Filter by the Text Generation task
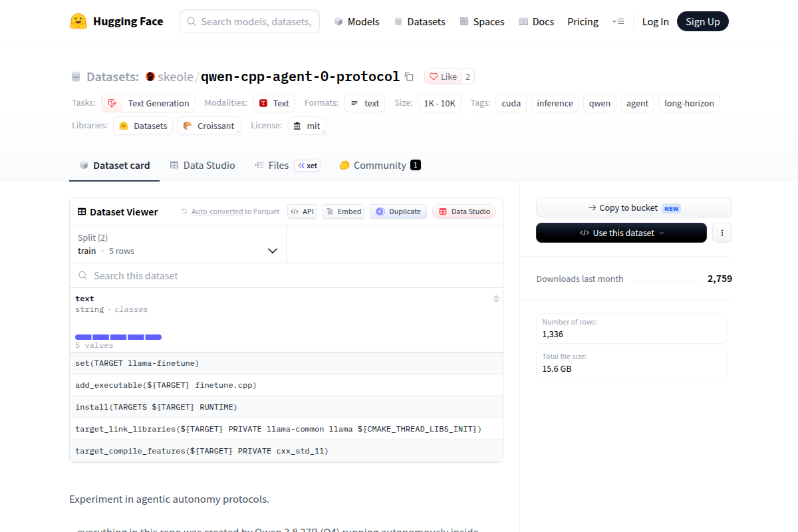Image resolution: width=798 pixels, height=532 pixels. click(x=148, y=103)
